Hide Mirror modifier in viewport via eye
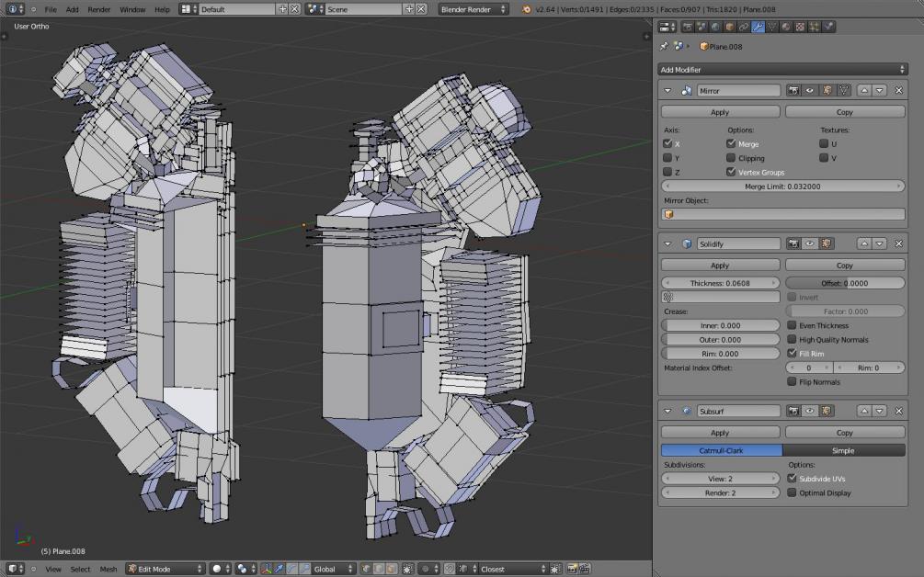The height and width of the screenshot is (577, 924). (x=811, y=91)
